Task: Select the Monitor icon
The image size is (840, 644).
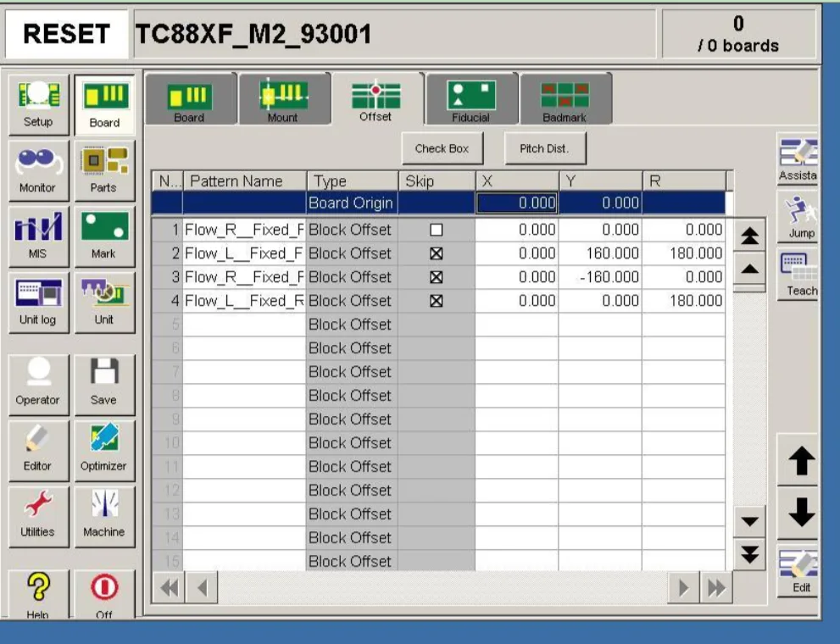Action: [38, 167]
